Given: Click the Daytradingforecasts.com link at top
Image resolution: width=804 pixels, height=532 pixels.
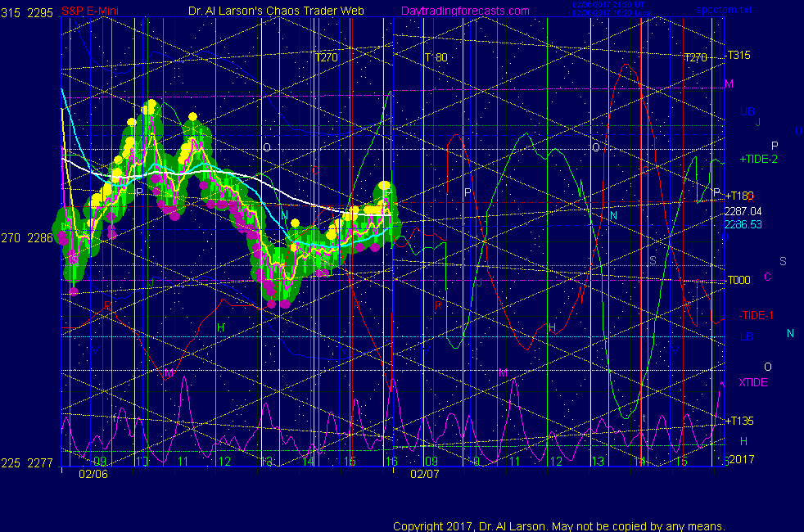Looking at the screenshot, I should (465, 11).
